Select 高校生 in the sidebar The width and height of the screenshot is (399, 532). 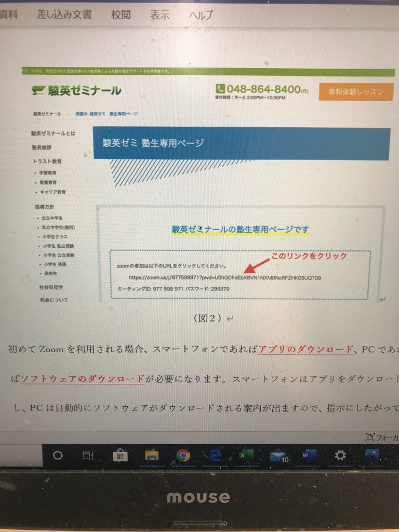click(50, 273)
